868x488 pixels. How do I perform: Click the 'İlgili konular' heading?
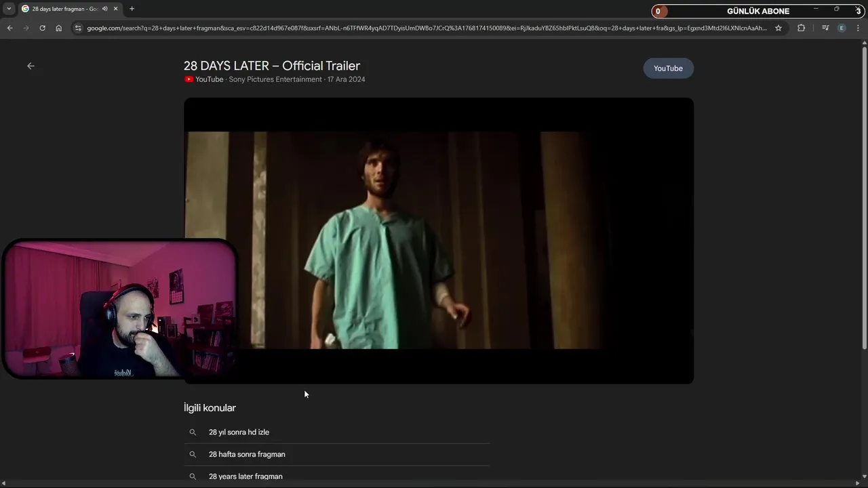click(x=210, y=408)
